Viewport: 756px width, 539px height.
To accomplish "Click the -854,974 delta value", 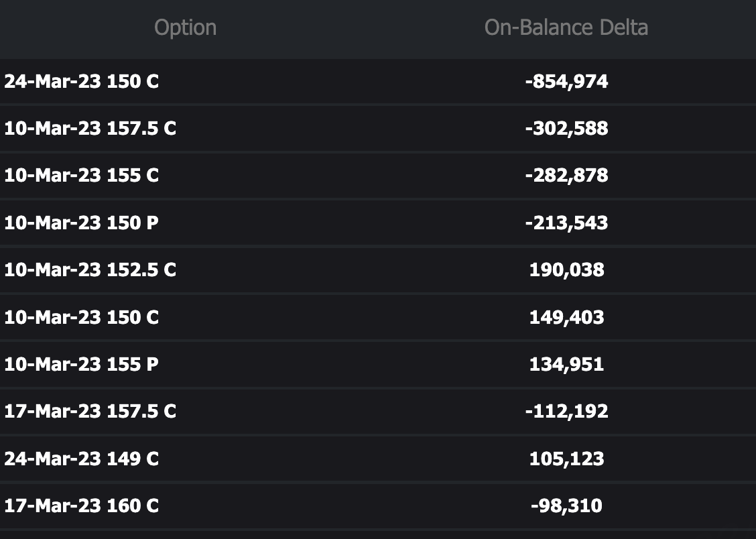I will coord(566,81).
